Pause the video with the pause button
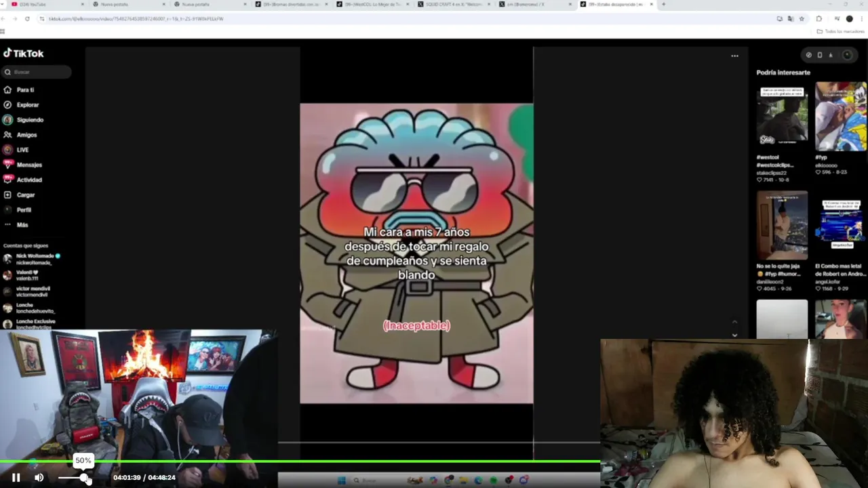This screenshot has width=868, height=488. click(16, 478)
